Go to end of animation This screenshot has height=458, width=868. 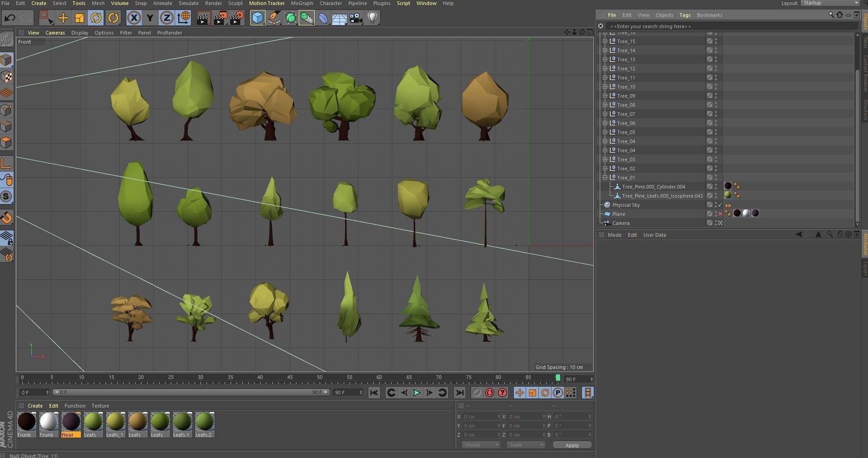point(460,393)
